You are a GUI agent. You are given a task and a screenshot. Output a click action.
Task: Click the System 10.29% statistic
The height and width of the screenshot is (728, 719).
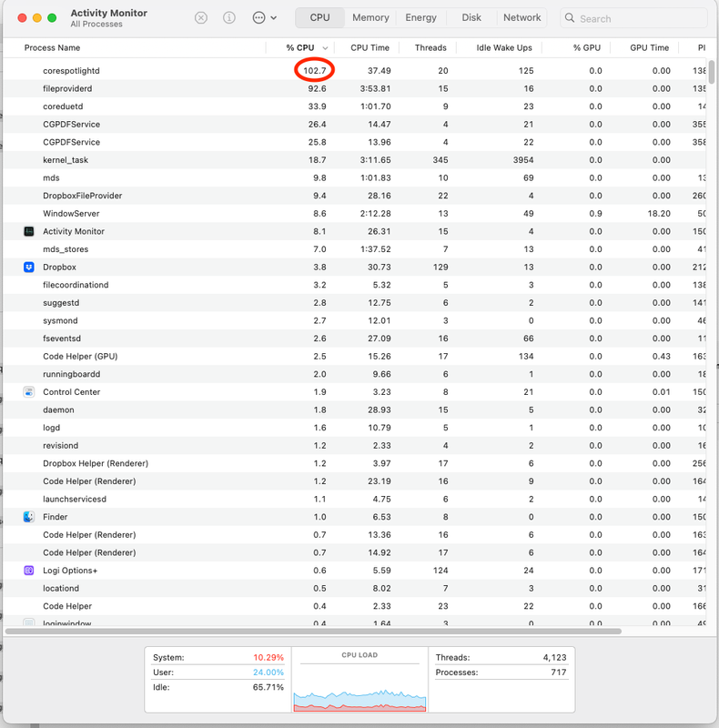(x=218, y=657)
